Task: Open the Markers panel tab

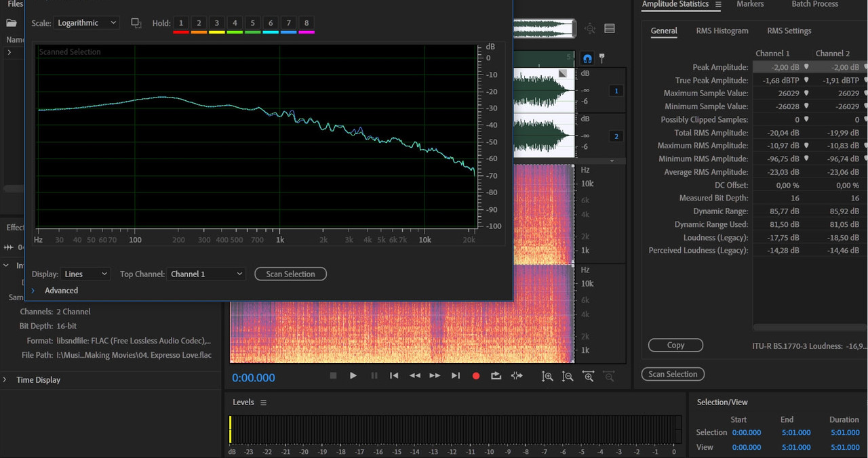Action: click(750, 4)
